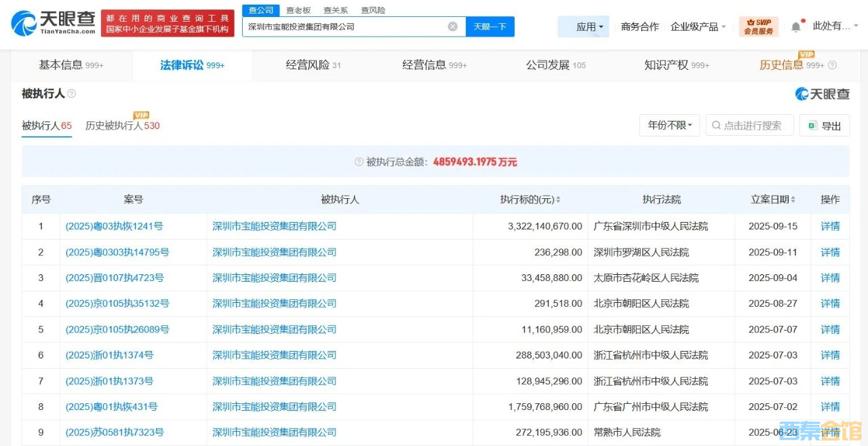Open case (2025)晋0107执4723号
The width and height of the screenshot is (868, 446).
pyautogui.click(x=115, y=278)
